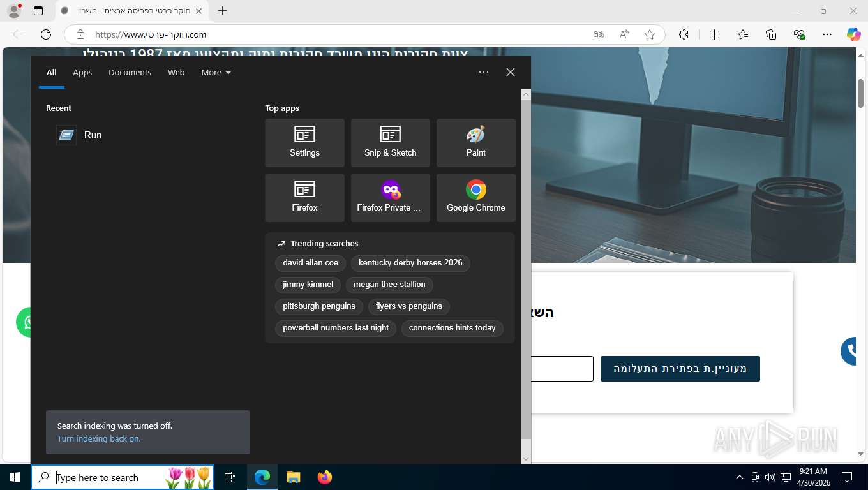The image size is (868, 490).
Task: Launch Firefox tile in Top apps
Action: (x=304, y=198)
